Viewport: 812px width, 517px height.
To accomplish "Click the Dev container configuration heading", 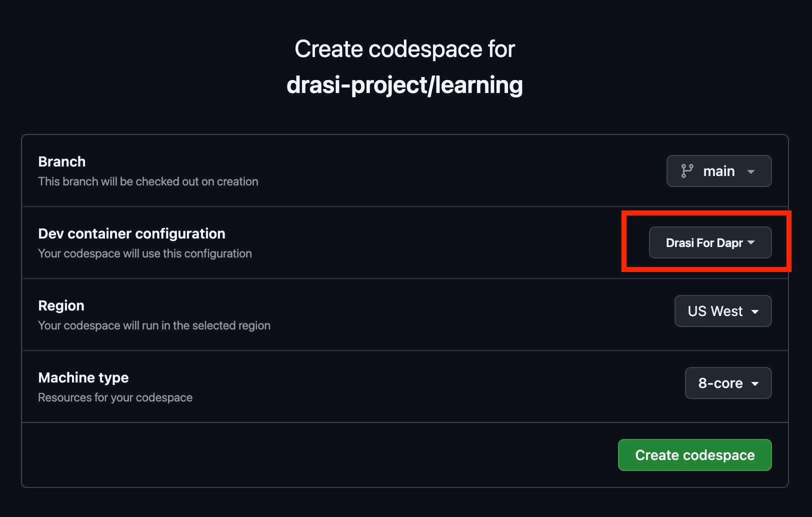I will pos(131,233).
